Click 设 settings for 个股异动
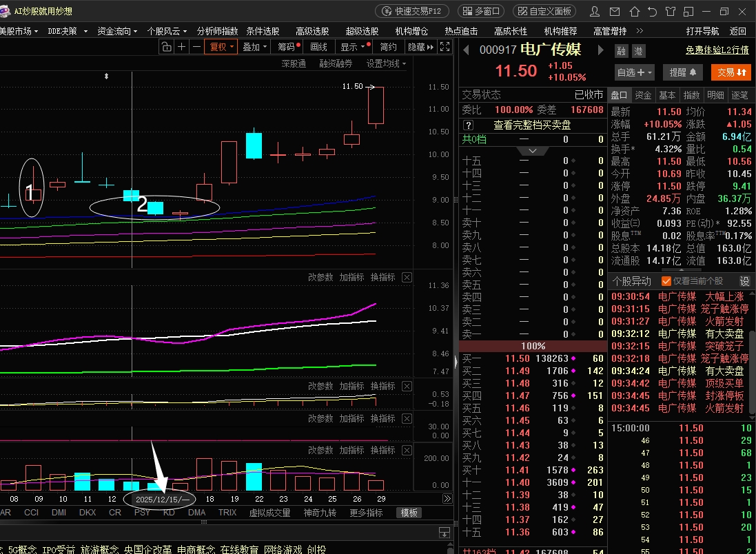 (x=744, y=281)
